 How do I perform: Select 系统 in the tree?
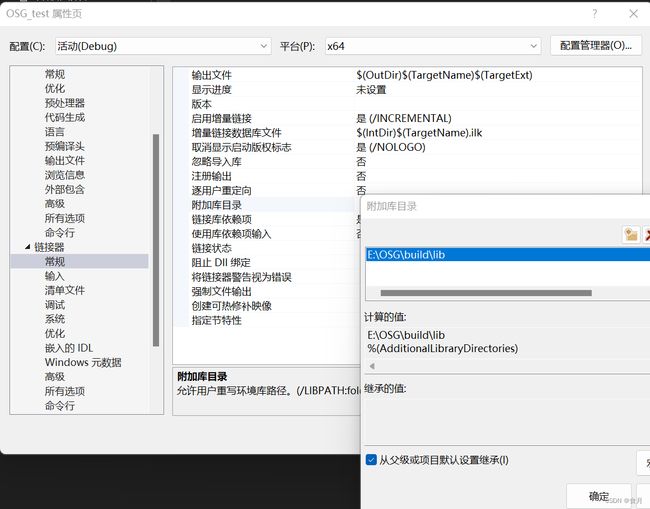click(x=55, y=319)
